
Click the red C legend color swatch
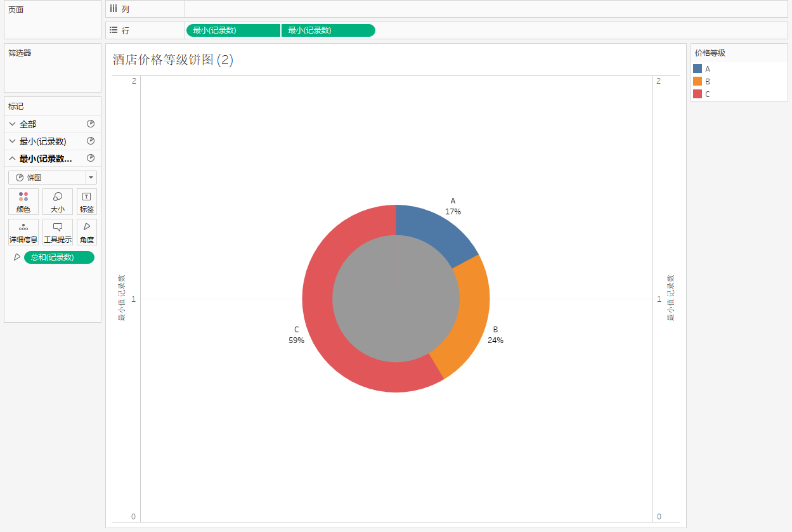coord(698,94)
